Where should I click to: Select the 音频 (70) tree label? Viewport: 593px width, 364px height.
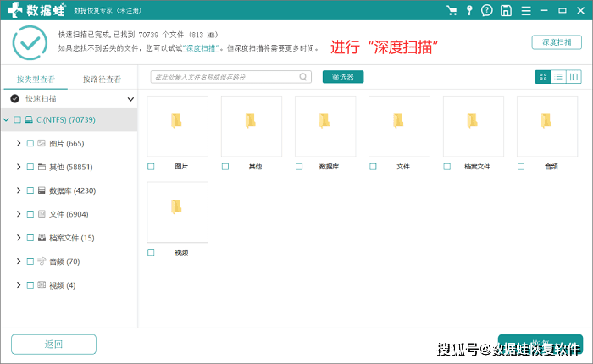tap(64, 262)
